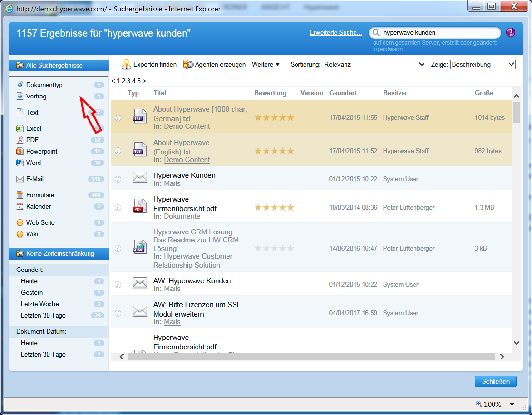532x415 pixels.
Task: Click the Agenten erzeugen folder icon
Action: pos(188,65)
